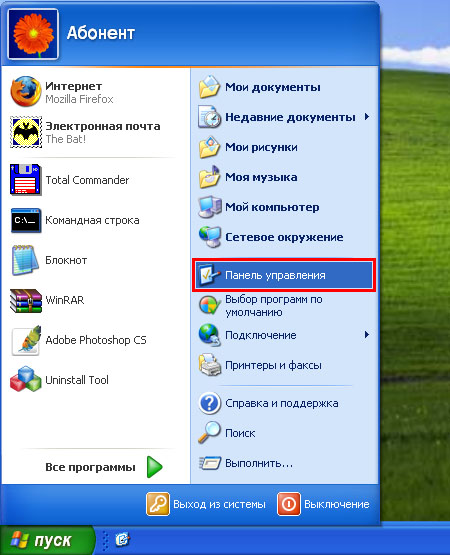Click the пуск Start button
The width and height of the screenshot is (450, 555).
pyautogui.click(x=47, y=540)
